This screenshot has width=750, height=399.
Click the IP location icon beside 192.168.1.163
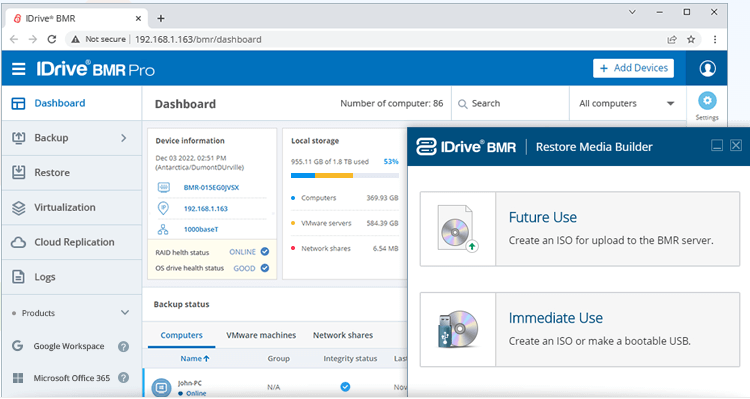coord(163,208)
